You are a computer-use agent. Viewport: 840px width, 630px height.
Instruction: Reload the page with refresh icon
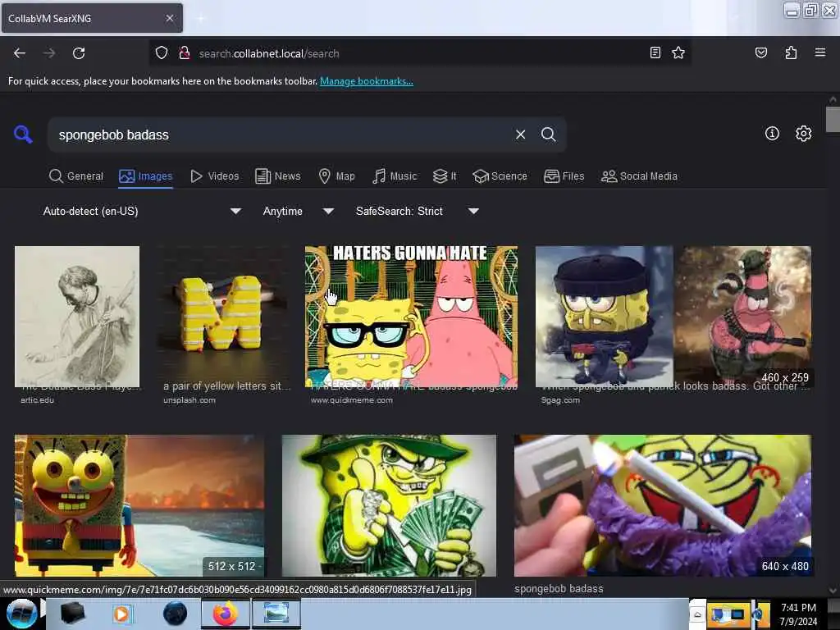(79, 53)
